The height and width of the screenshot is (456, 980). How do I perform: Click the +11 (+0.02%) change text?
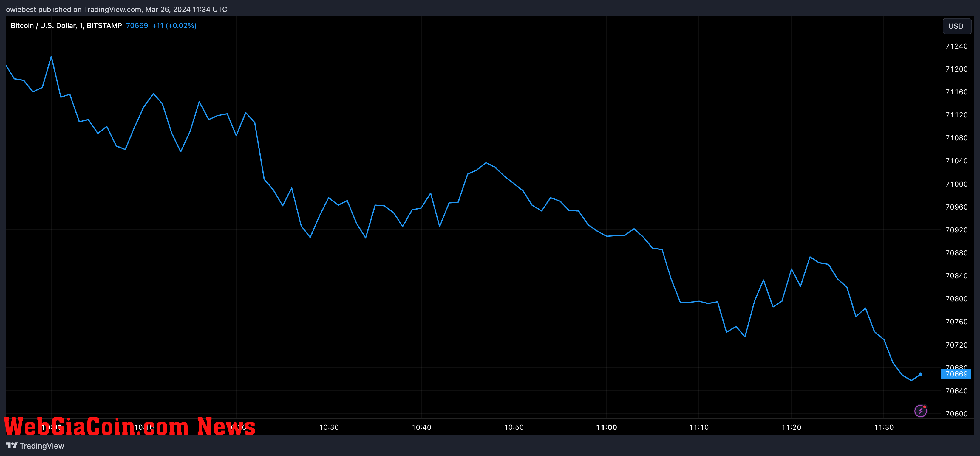[x=174, y=25]
